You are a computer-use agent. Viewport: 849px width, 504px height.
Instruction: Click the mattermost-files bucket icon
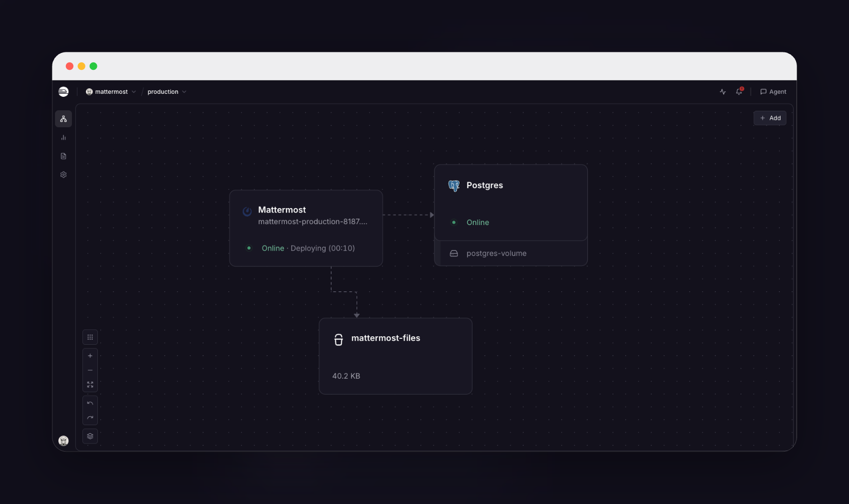[x=339, y=340]
